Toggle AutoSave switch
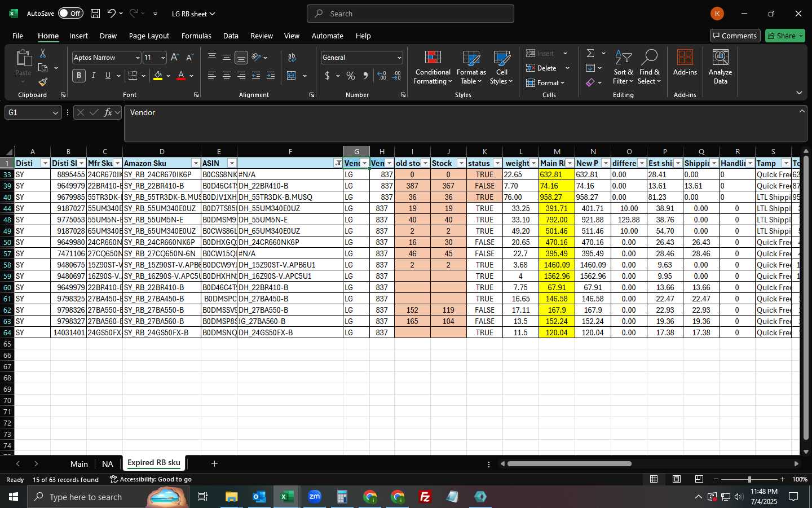Image resolution: width=812 pixels, height=508 pixels. (x=70, y=14)
